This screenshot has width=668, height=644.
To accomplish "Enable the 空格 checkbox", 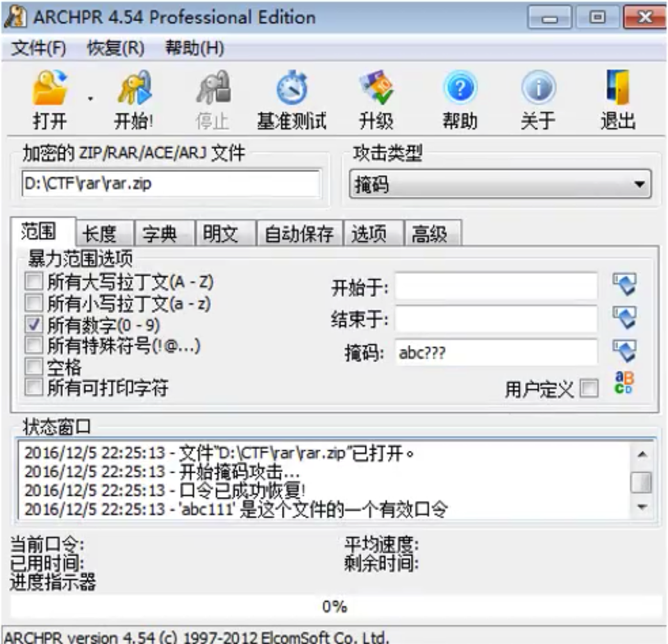I will [33, 366].
